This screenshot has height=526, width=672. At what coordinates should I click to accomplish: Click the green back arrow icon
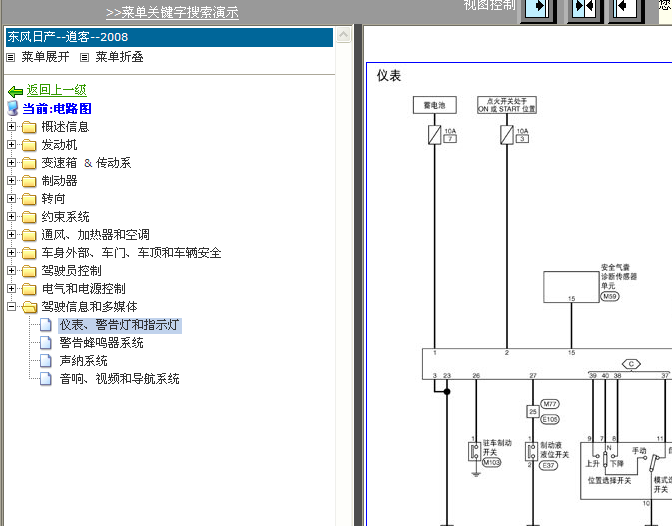pos(15,91)
